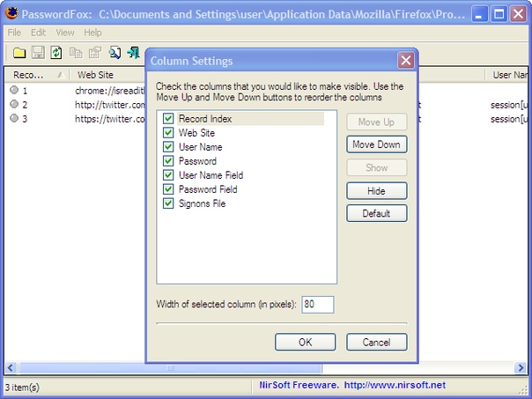532x399 pixels.
Task: Close the Column Settings dialog
Action: click(x=405, y=61)
